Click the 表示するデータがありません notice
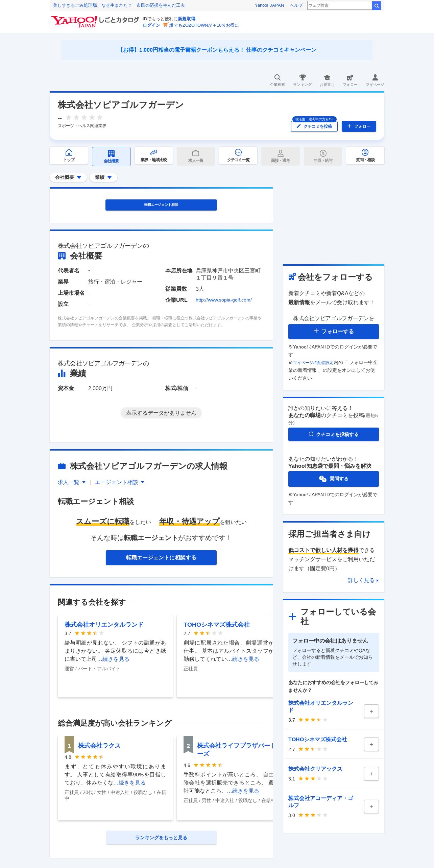Screen dimensions: 434x868 click(x=161, y=413)
